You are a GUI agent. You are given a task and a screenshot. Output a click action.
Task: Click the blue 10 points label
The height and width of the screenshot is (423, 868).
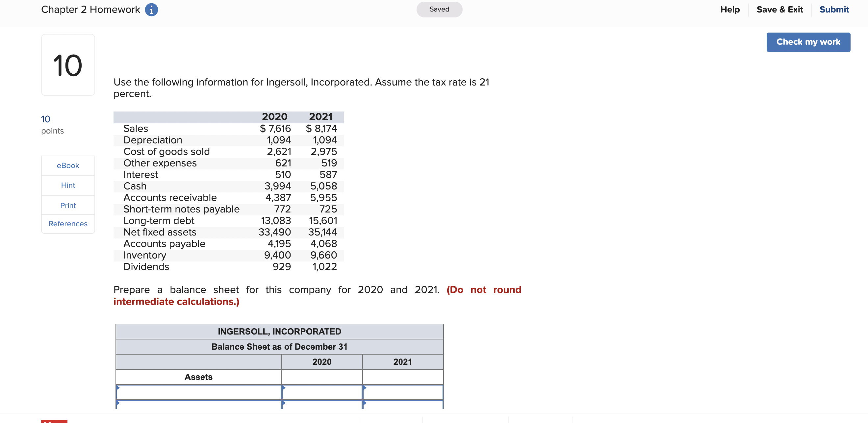(x=45, y=119)
